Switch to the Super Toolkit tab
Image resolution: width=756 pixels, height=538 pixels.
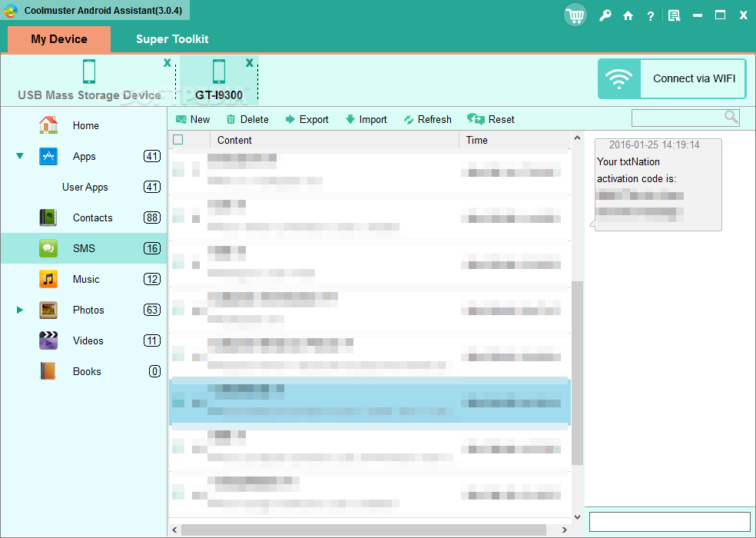(x=172, y=39)
